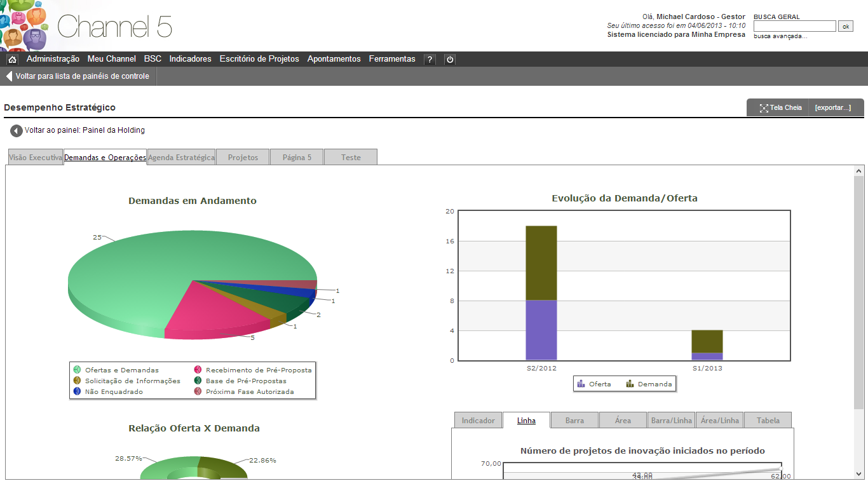Viewport: 868px width, 488px height.
Task: Click the Próxima Fase Autorizada legend icon
Action: pyautogui.click(x=198, y=391)
